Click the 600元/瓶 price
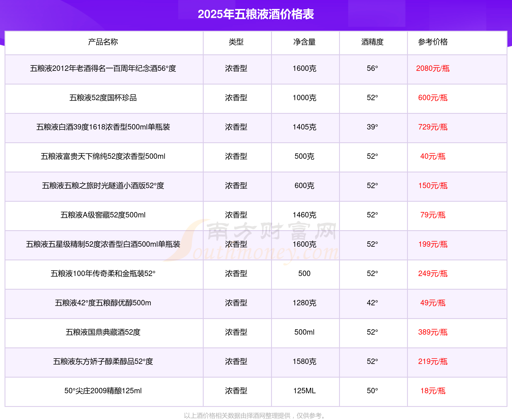 point(433,98)
